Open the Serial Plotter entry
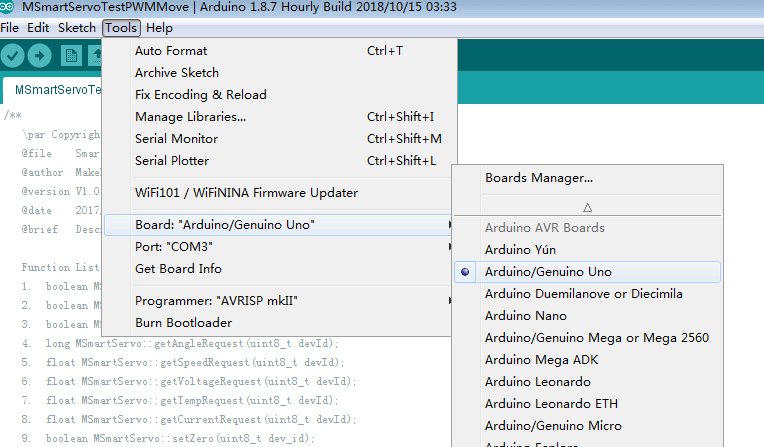Image resolution: width=764 pixels, height=447 pixels. click(x=278, y=161)
